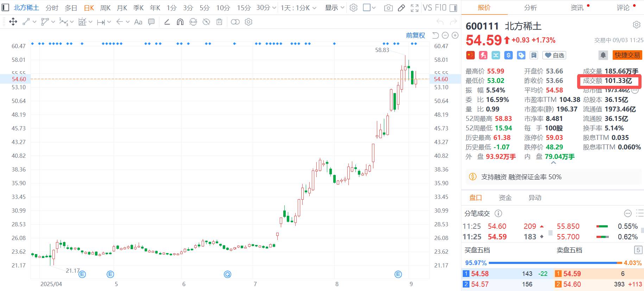Zoom in the chart with plus icon
644x291 pixels.
pyautogui.click(x=455, y=35)
